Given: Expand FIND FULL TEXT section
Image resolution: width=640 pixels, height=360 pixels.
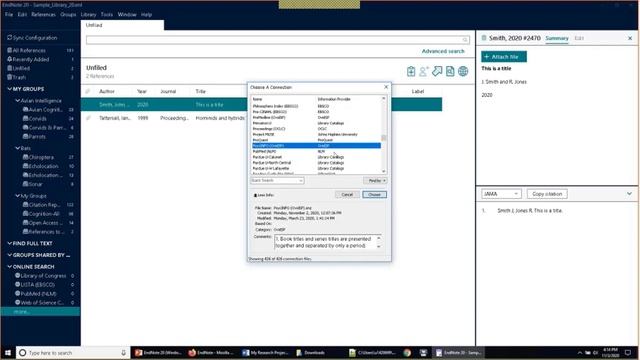Looking at the screenshot, I should 9,243.
